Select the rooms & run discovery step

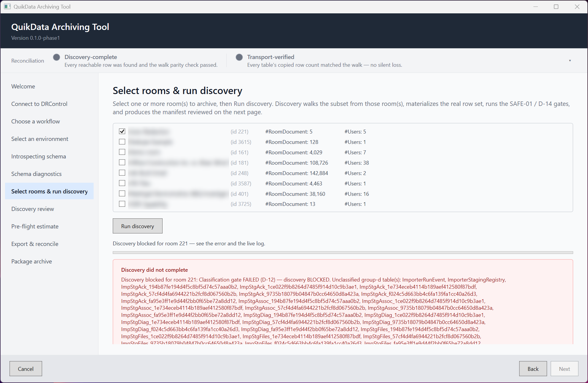(x=49, y=191)
